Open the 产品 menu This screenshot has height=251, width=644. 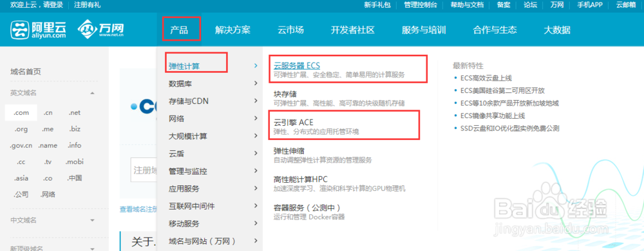[x=179, y=30]
